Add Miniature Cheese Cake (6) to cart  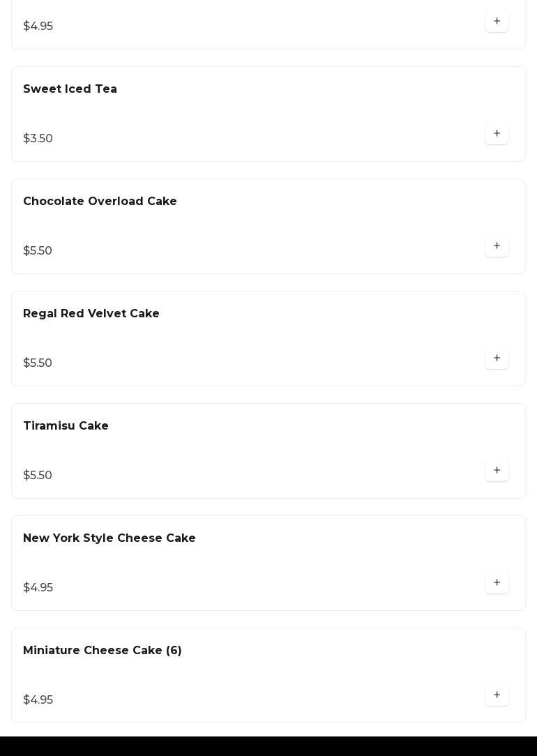pos(497,695)
